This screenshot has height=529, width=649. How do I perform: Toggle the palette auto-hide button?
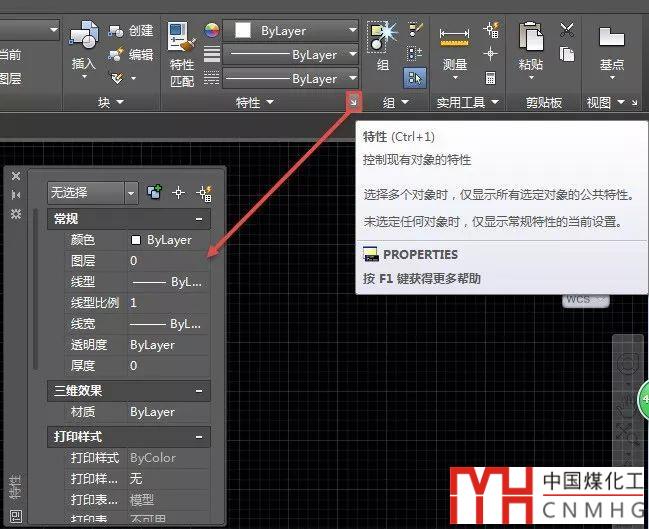point(15,195)
